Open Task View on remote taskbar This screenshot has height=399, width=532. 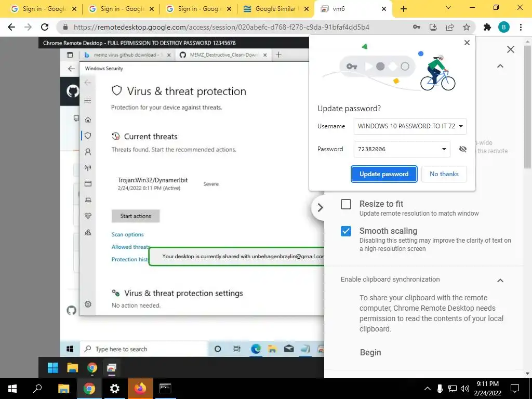pyautogui.click(x=237, y=349)
